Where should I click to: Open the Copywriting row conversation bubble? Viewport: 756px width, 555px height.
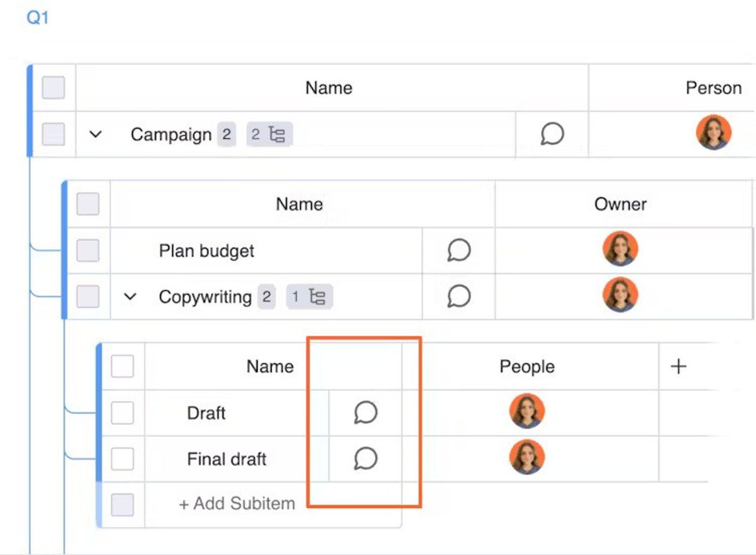(458, 296)
